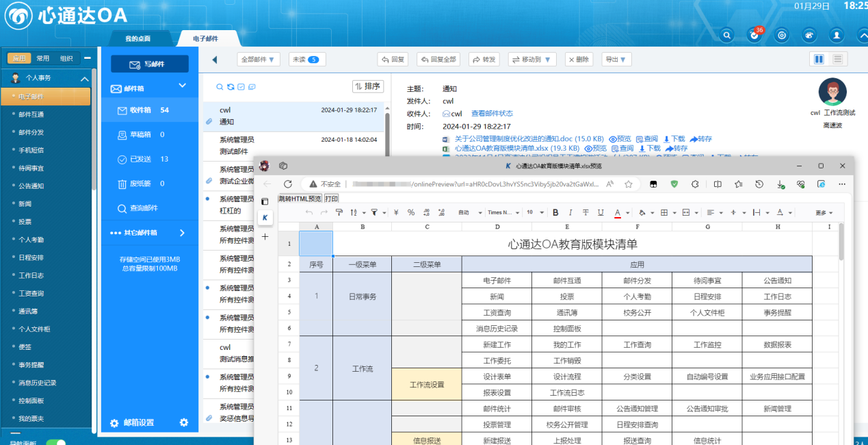The height and width of the screenshot is (445, 868).
Task: Expand 其它邮件箱 section
Action: (x=182, y=233)
